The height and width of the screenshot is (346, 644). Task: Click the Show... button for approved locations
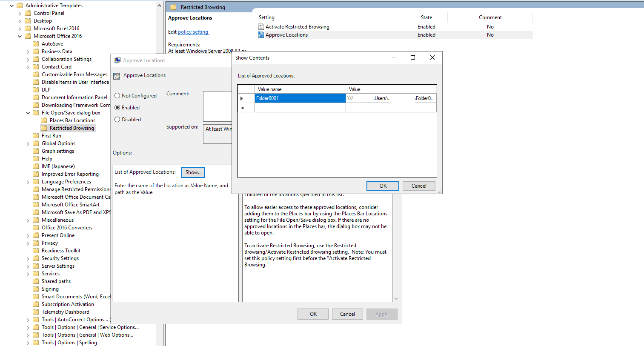click(193, 172)
